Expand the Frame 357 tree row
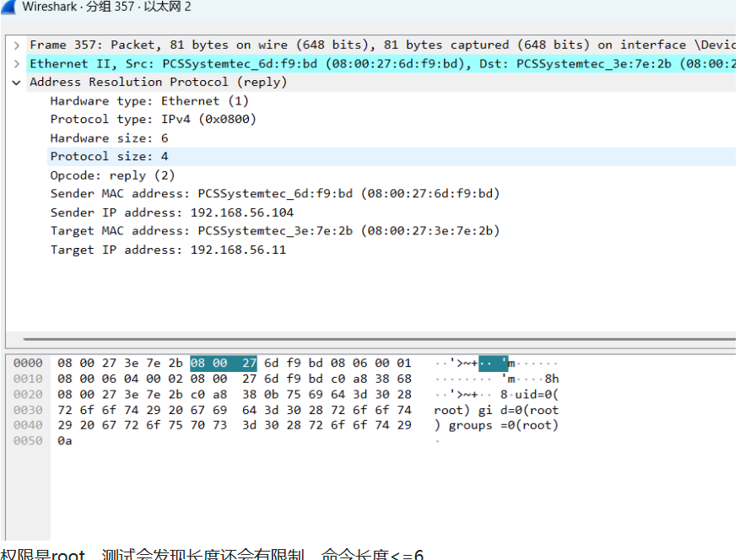 17,46
